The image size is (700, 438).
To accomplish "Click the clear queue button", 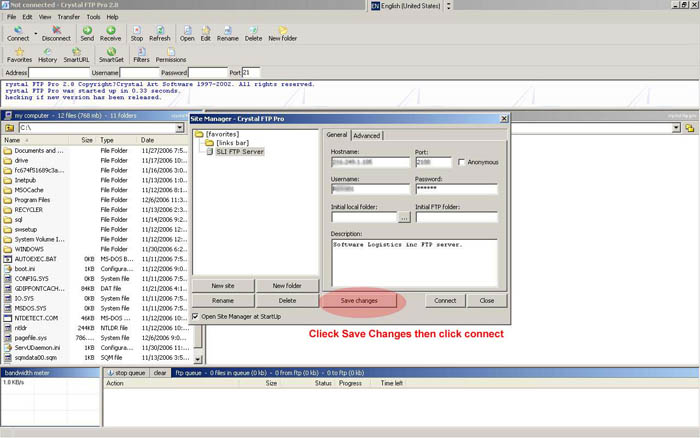I will click(x=160, y=373).
